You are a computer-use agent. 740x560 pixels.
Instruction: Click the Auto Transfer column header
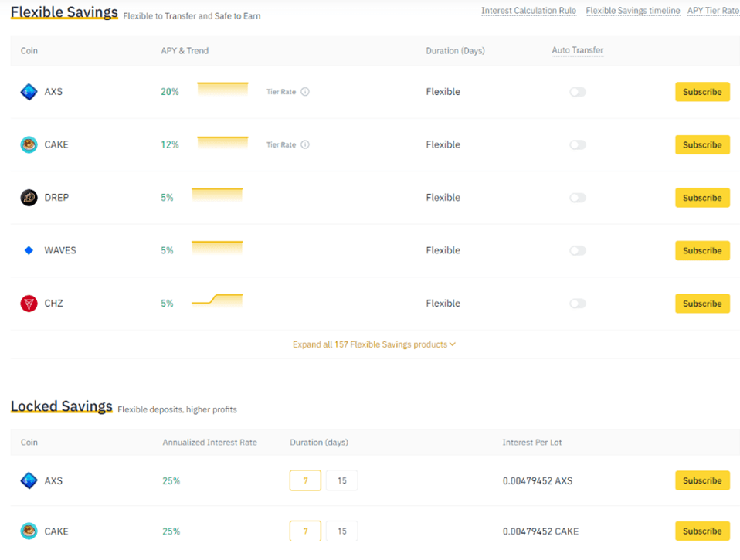point(577,50)
